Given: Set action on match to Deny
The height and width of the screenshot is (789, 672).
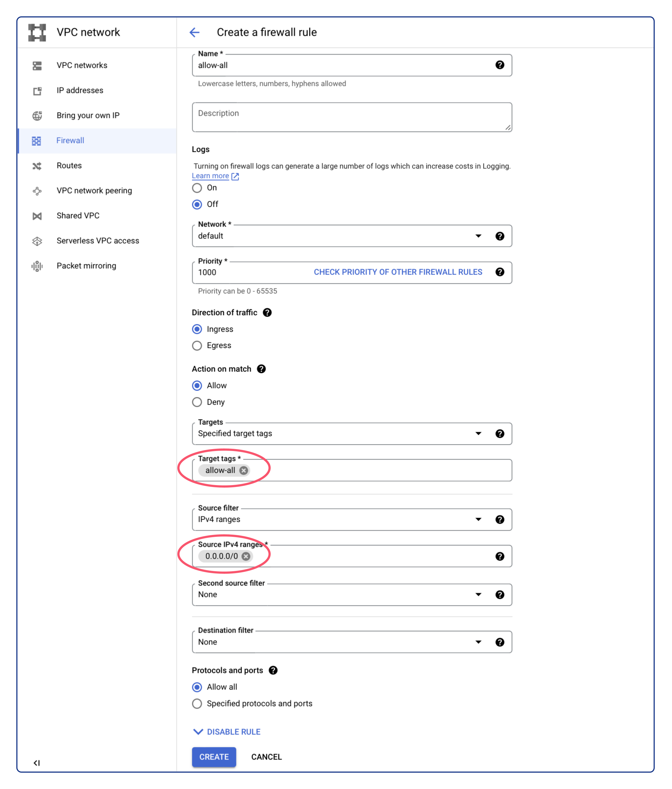Looking at the screenshot, I should tap(197, 402).
